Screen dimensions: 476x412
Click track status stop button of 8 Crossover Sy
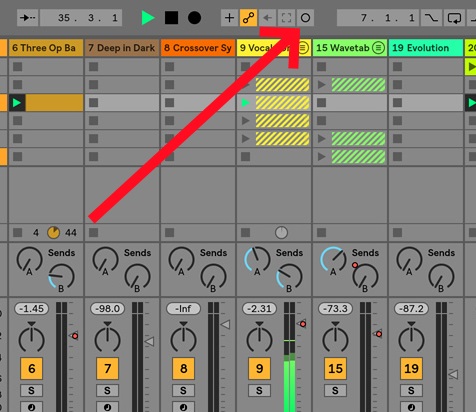(170, 233)
